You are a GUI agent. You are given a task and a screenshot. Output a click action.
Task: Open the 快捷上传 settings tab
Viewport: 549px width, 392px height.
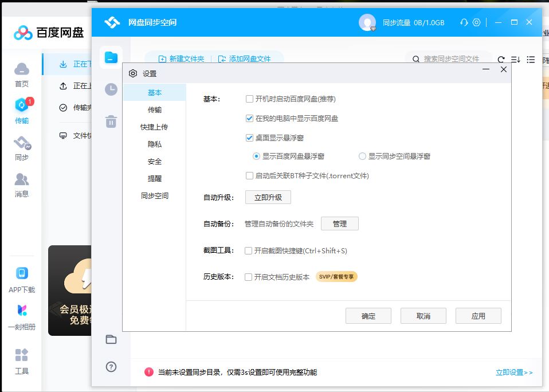tap(154, 127)
